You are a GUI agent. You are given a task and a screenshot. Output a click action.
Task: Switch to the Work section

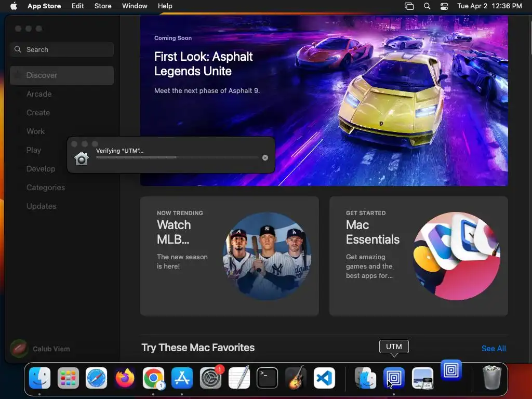(62, 131)
